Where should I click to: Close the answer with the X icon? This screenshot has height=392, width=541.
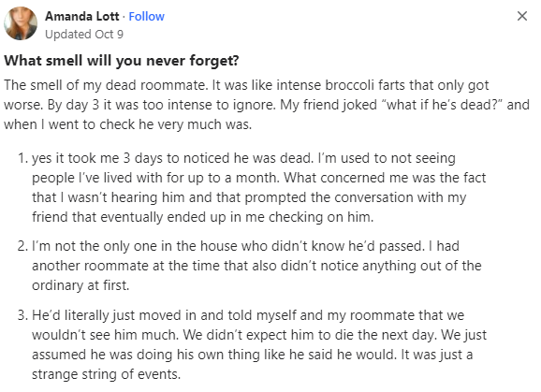pos(522,16)
